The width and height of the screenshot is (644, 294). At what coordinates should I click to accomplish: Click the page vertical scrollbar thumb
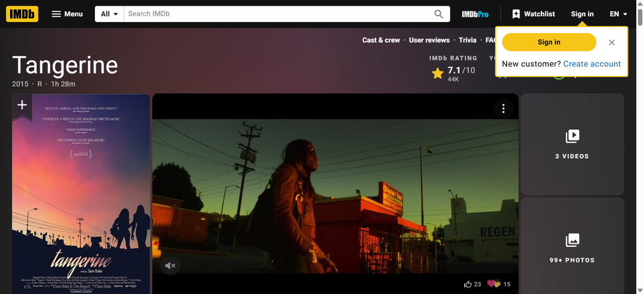(640, 16)
